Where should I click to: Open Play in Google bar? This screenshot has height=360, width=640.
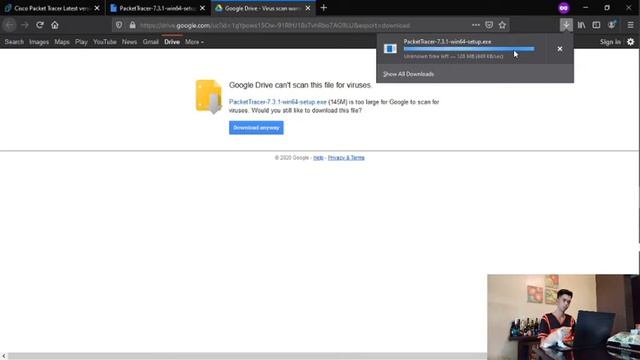coord(81,42)
